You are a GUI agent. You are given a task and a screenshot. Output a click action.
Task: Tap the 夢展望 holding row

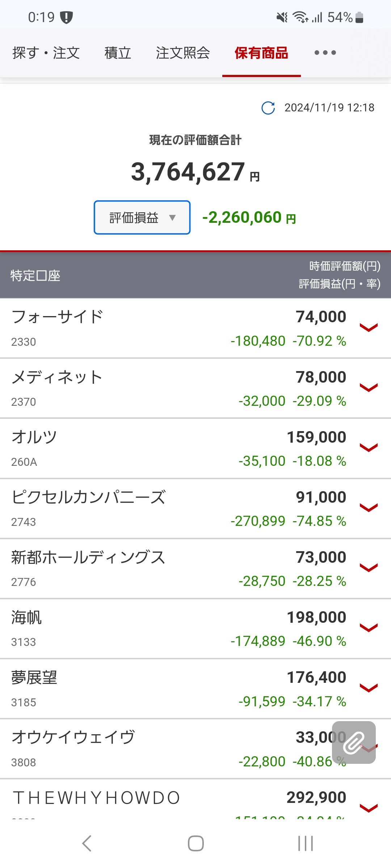point(34,678)
